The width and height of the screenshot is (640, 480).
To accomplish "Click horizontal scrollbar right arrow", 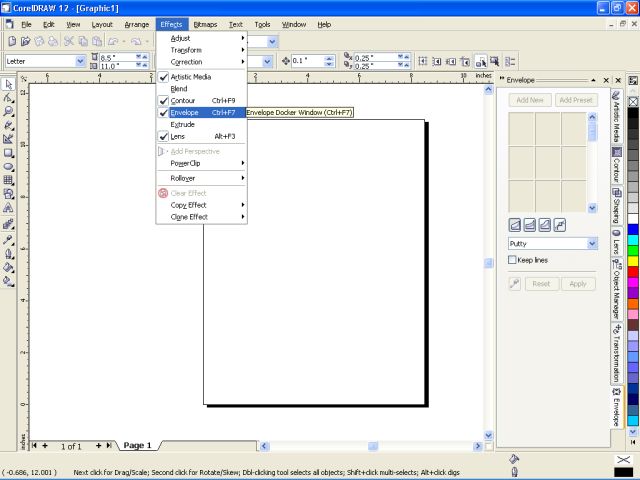I will point(478,446).
